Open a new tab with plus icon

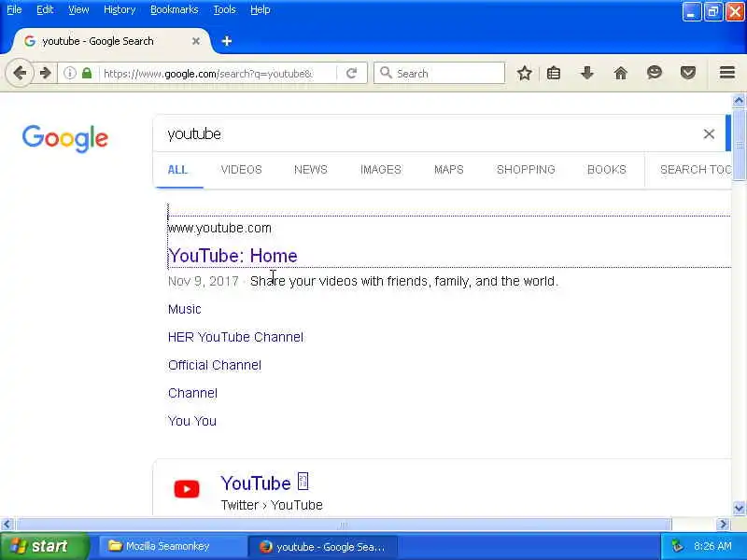(227, 41)
